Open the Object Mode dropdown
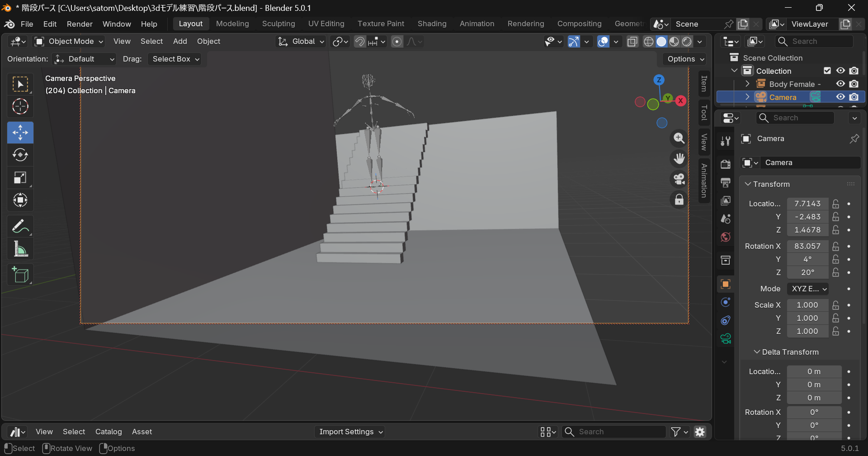 (x=70, y=42)
